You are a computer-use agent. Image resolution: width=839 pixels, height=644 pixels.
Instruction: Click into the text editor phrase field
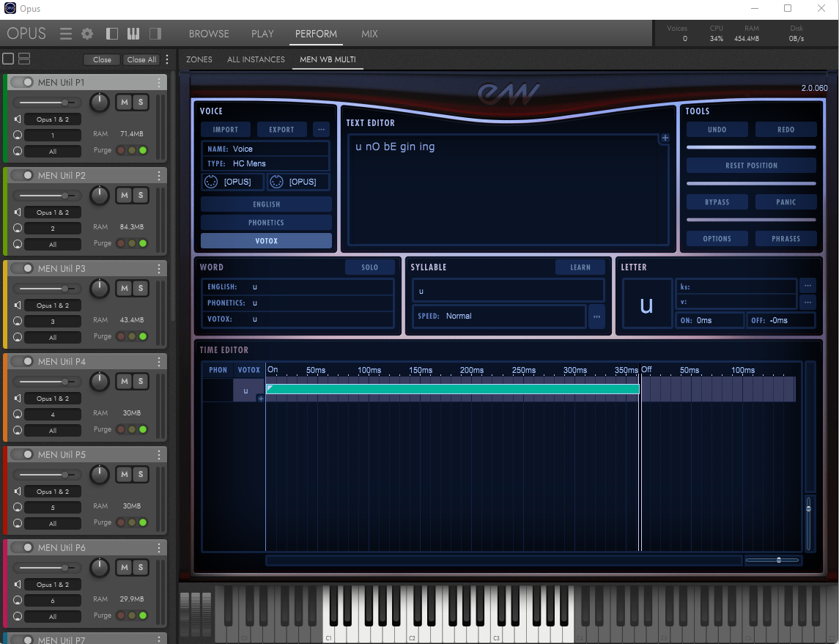tap(507, 190)
